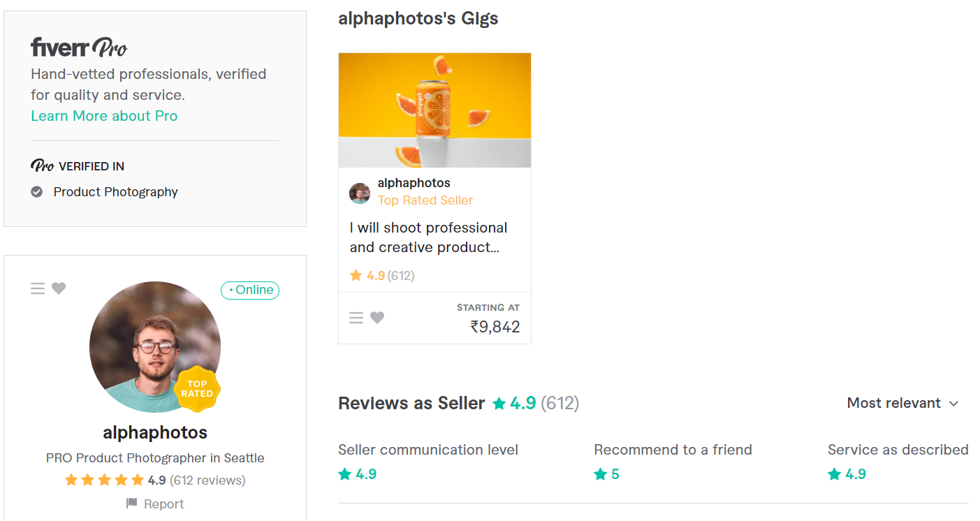Click the chevron next to Most relevant
980x521 pixels.
[954, 404]
